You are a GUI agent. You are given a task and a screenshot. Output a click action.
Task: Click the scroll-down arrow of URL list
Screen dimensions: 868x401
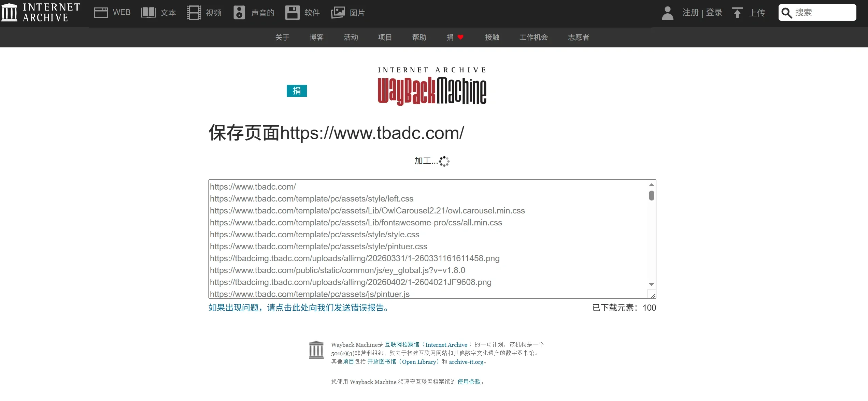pyautogui.click(x=651, y=284)
